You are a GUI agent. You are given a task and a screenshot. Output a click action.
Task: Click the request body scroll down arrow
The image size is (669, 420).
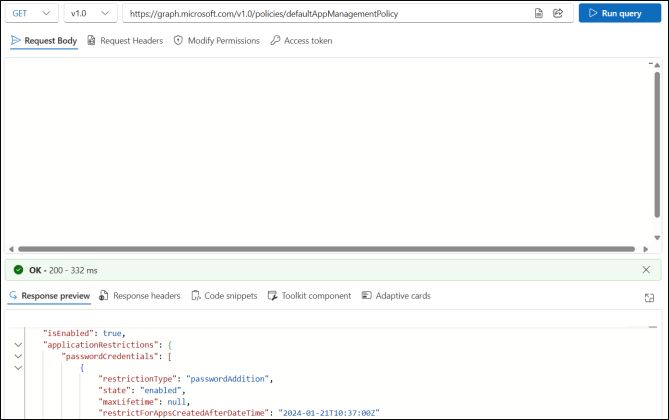(657, 238)
